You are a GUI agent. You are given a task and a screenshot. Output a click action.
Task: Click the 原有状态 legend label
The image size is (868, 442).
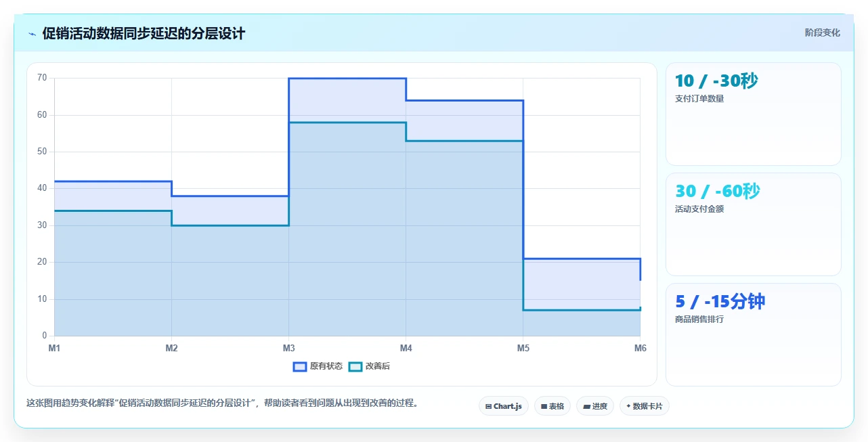click(326, 366)
